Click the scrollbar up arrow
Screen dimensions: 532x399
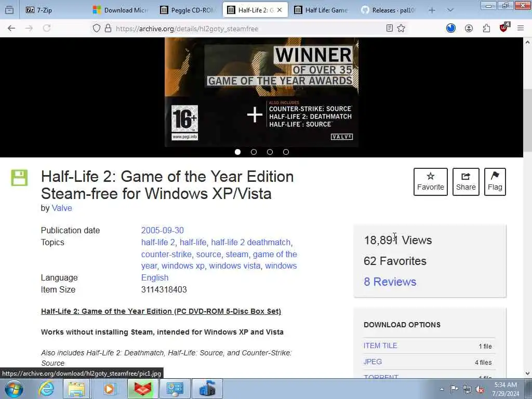(528, 42)
